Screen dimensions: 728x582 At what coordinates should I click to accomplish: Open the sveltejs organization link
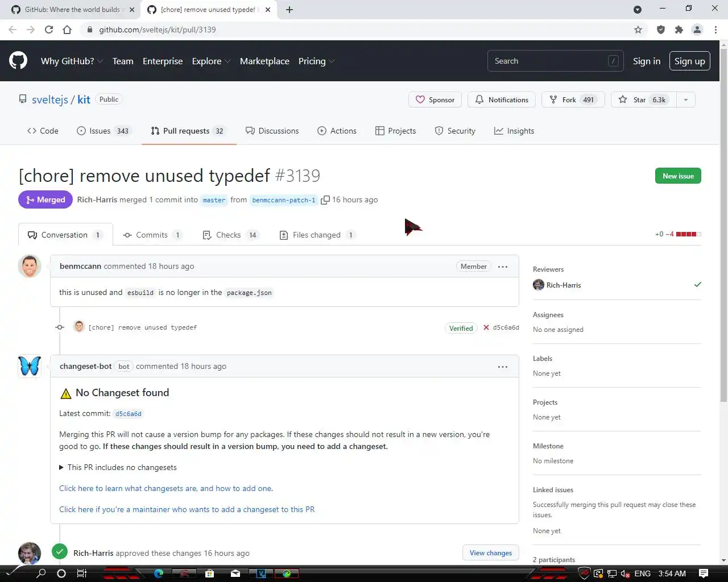click(x=50, y=99)
